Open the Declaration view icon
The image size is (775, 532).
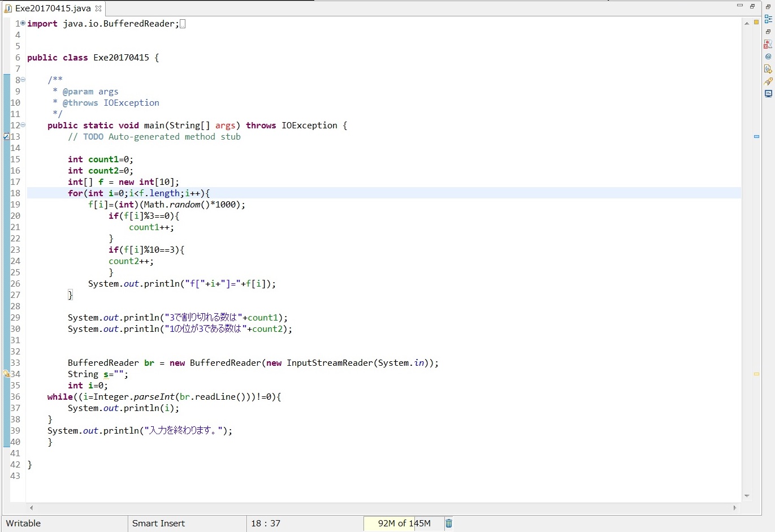768,68
